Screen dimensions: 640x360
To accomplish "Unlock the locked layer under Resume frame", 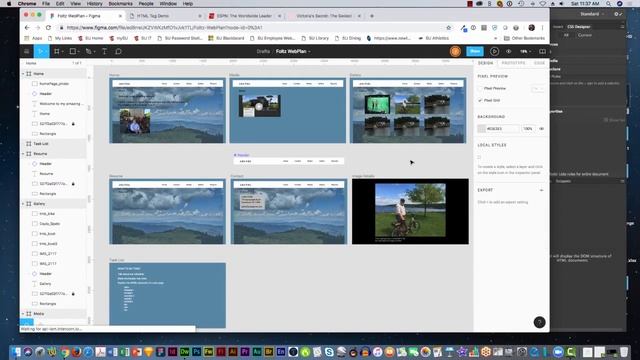I will tap(73, 184).
